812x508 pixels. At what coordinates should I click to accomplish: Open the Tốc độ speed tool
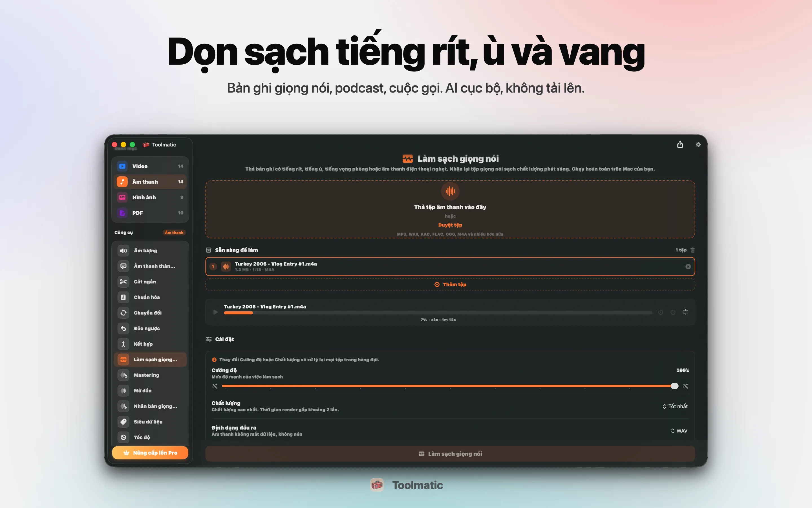(150, 437)
